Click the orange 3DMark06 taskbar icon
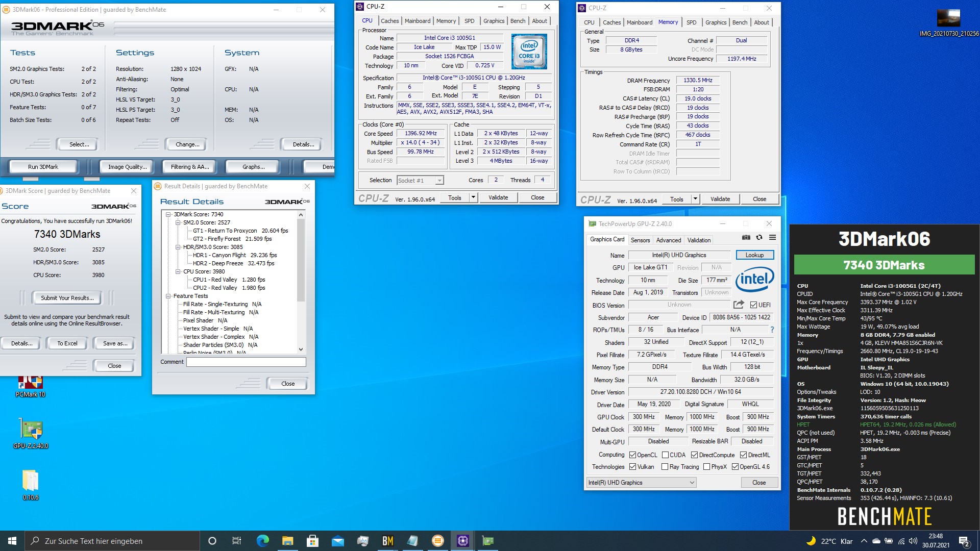Screen dimensions: 980x551 tap(437, 541)
